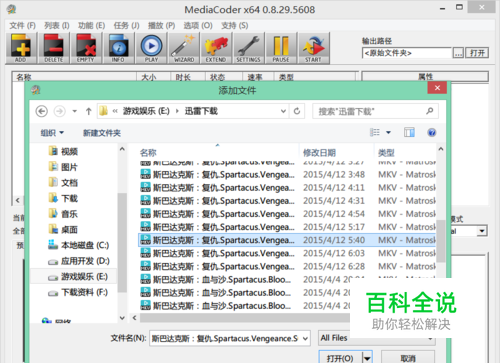Click the search magnifier icon
The image size is (500, 363).
429,111
